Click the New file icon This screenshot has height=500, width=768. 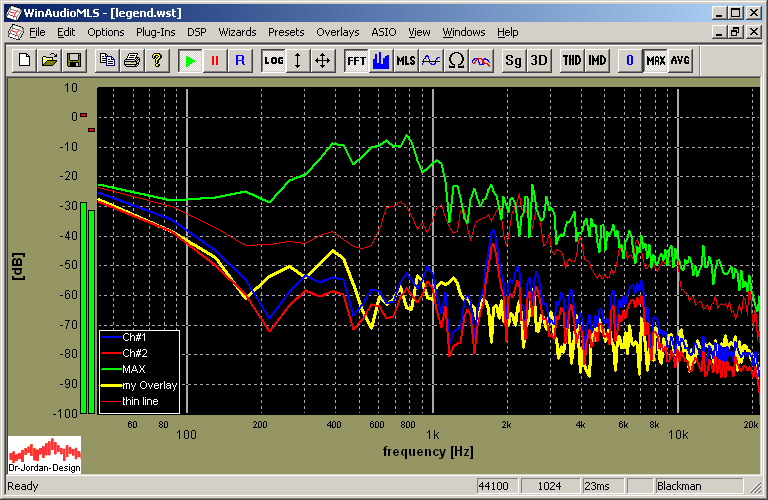25,61
